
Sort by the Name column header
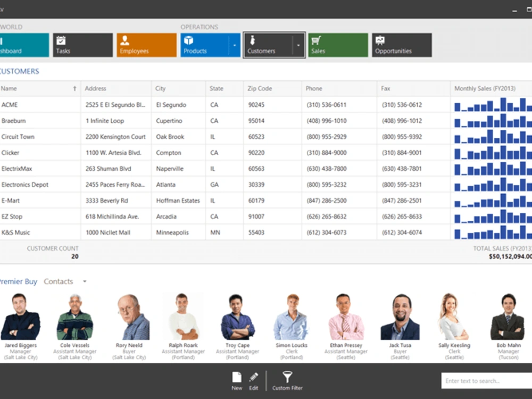40,88
